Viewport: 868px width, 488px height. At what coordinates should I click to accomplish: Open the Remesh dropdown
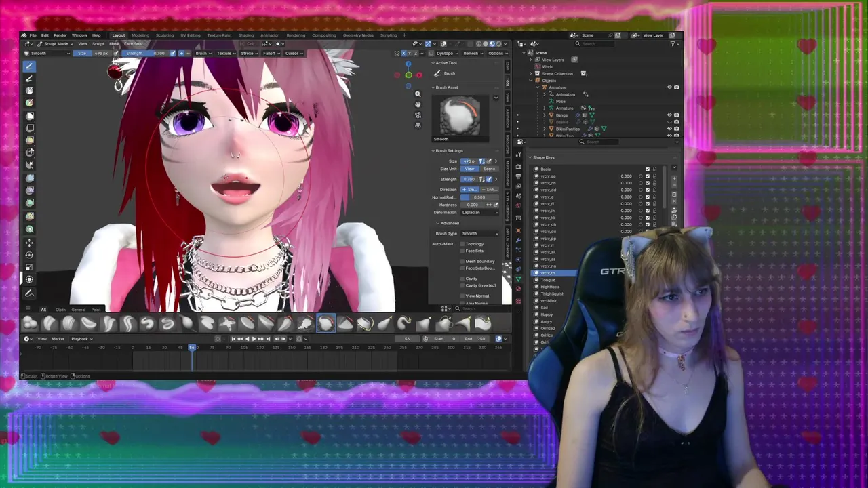pyautogui.click(x=472, y=53)
